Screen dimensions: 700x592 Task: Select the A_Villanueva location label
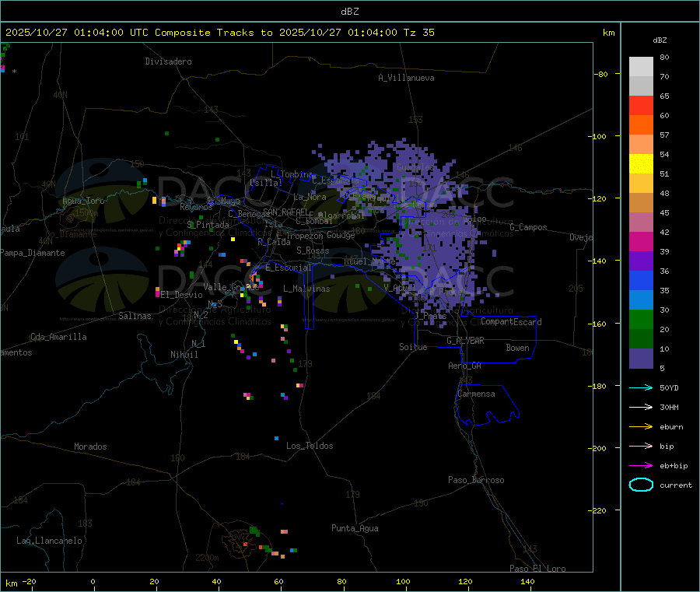point(406,78)
